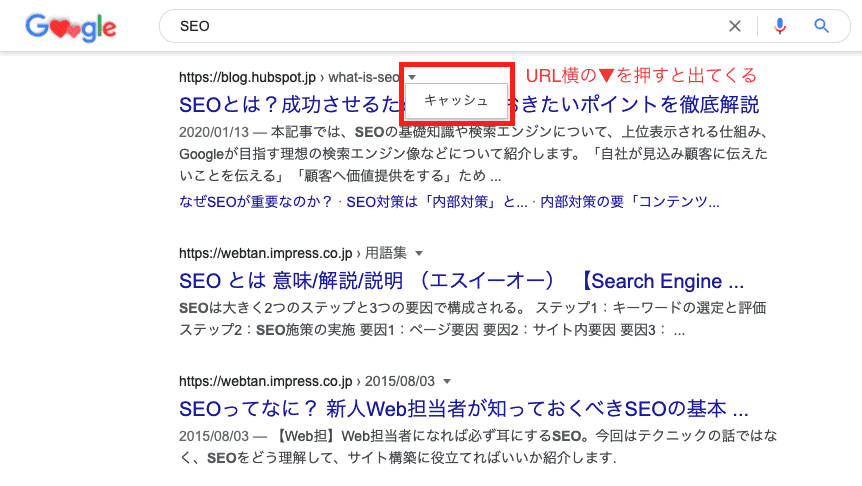862x486 pixels.
Task: Open result SEO とは 意味/解説/説明
Action: point(461,281)
